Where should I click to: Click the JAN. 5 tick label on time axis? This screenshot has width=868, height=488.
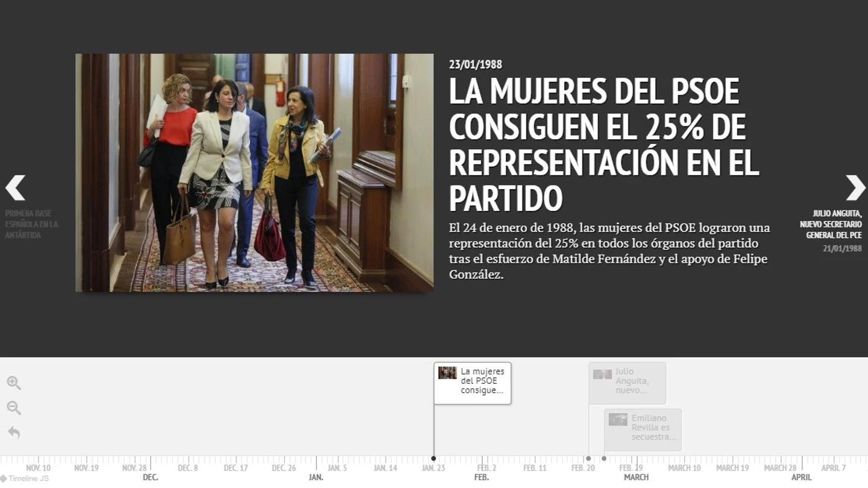[x=337, y=468]
